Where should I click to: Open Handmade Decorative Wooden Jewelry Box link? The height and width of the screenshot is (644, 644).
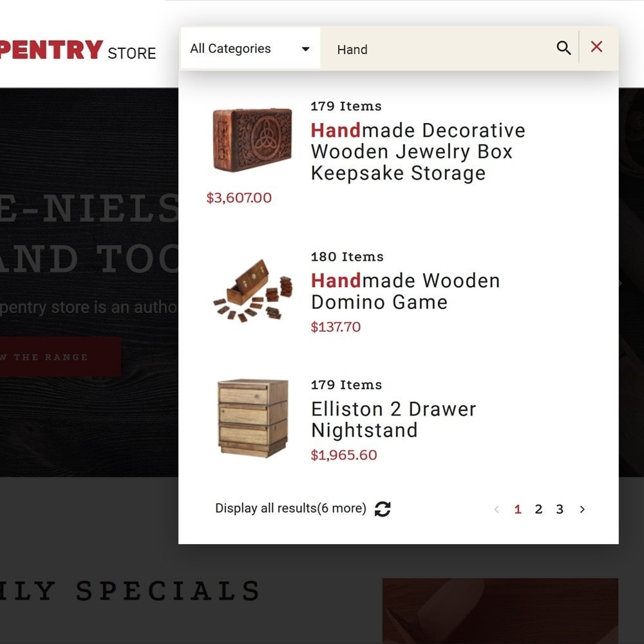point(418,151)
